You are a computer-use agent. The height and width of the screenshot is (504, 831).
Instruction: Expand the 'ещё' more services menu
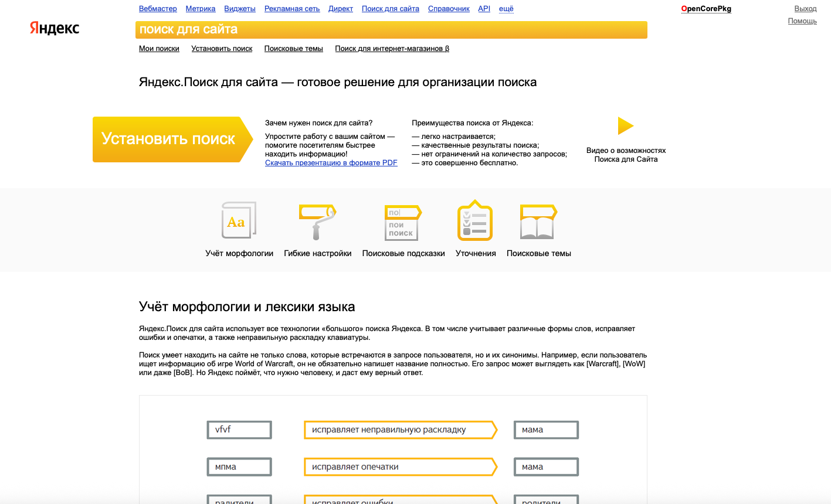506,9
